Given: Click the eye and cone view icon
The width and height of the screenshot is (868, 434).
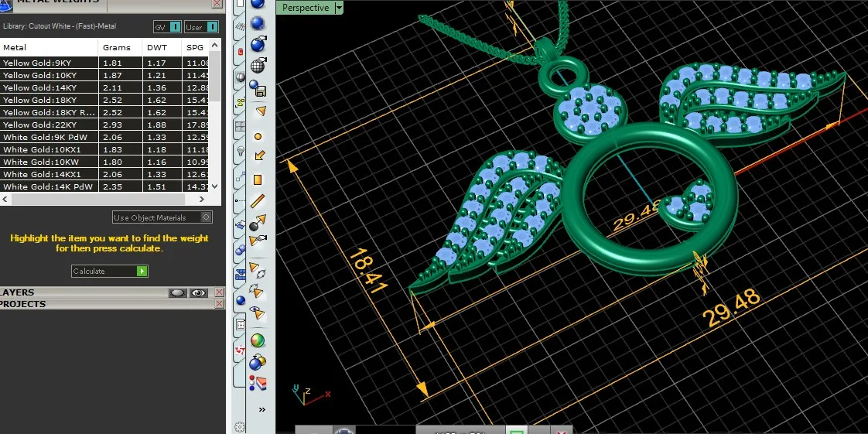Looking at the screenshot, I should pos(258,313).
